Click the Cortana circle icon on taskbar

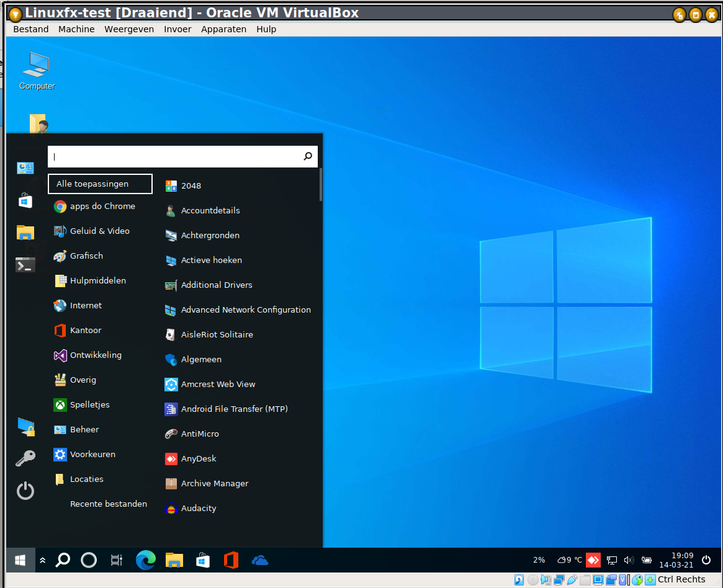[x=89, y=560]
